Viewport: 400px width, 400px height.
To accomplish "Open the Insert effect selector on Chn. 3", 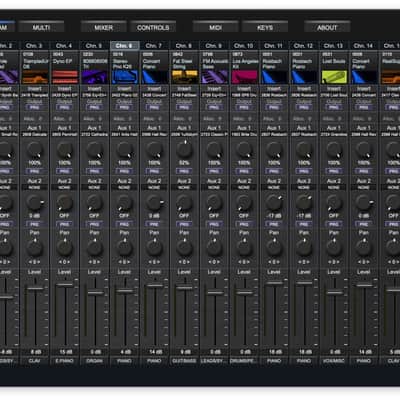I will (35, 95).
